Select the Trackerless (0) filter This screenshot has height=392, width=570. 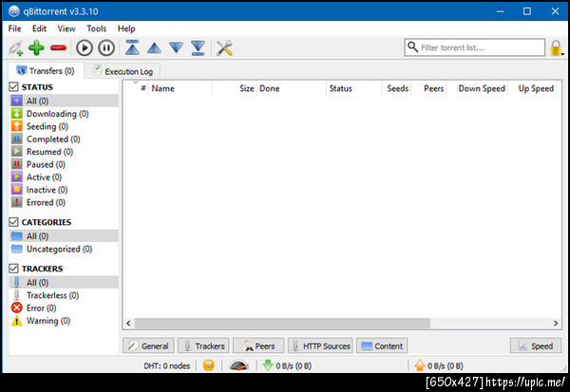pos(64,295)
